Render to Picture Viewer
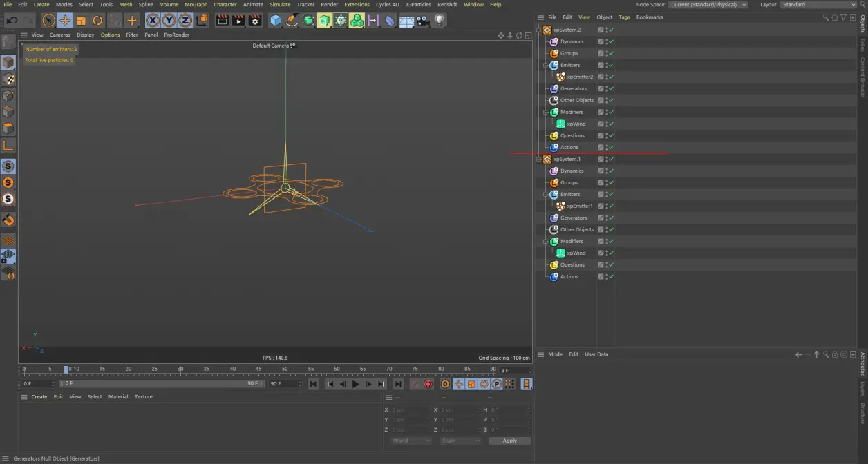Screen dimensions: 868x464 [238, 20]
